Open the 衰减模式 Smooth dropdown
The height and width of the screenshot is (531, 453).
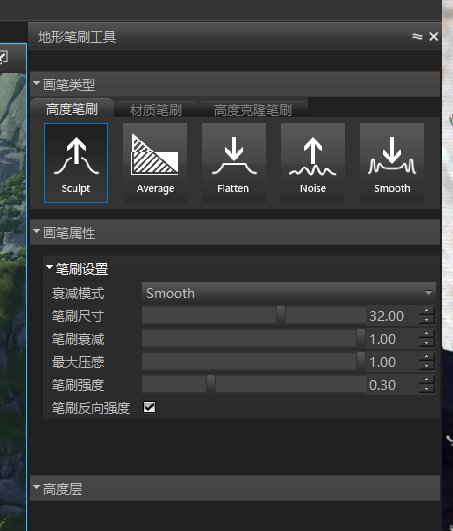click(289, 293)
